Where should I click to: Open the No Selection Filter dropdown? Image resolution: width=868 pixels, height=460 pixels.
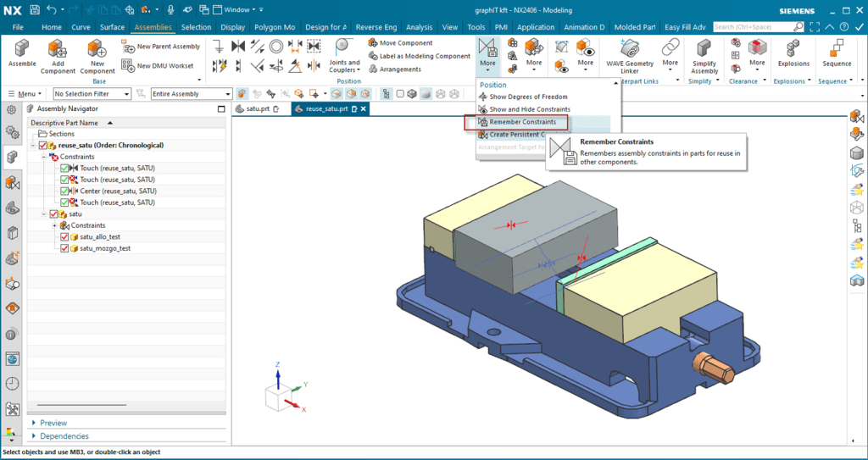click(x=92, y=94)
